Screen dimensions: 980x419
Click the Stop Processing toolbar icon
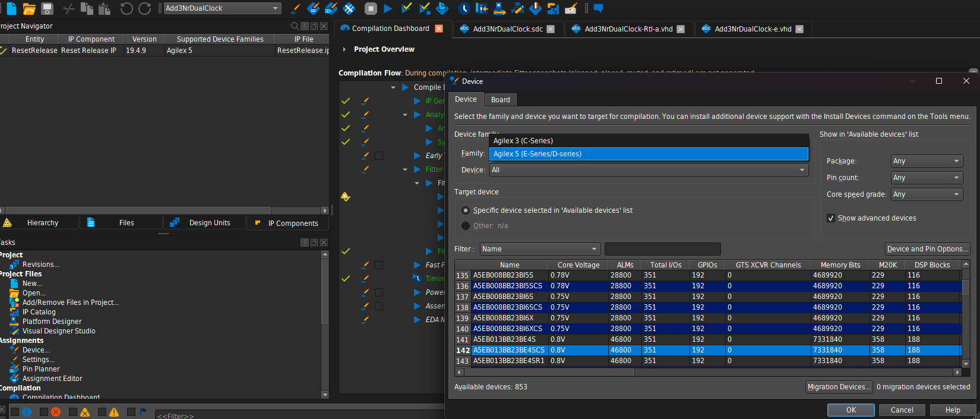click(371, 8)
